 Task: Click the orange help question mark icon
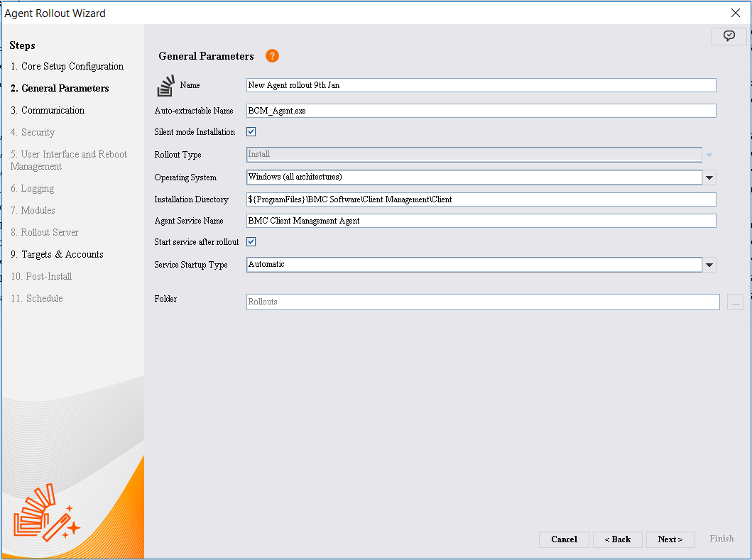click(x=272, y=56)
